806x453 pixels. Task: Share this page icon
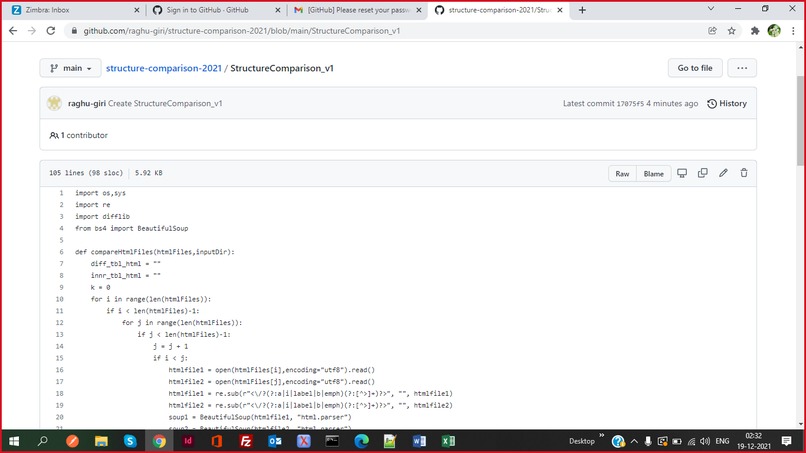click(x=712, y=31)
